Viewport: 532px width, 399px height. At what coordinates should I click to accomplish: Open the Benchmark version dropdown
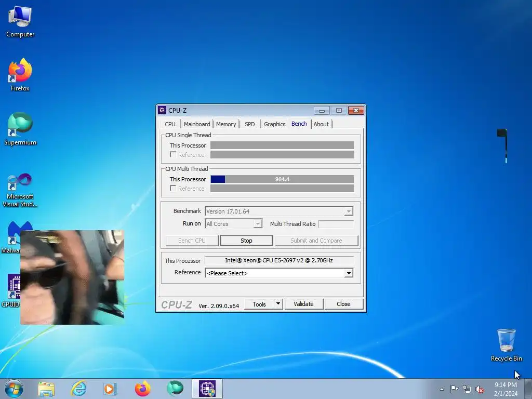279,211
